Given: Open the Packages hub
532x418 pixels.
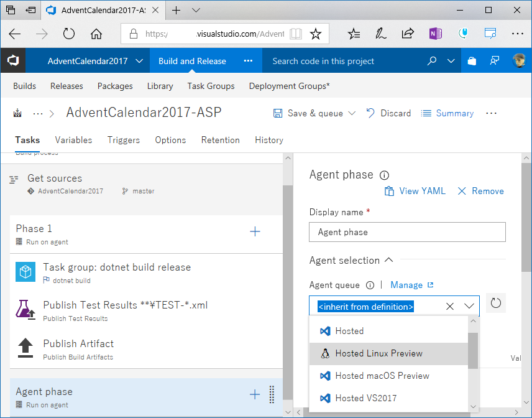Looking at the screenshot, I should [115, 86].
